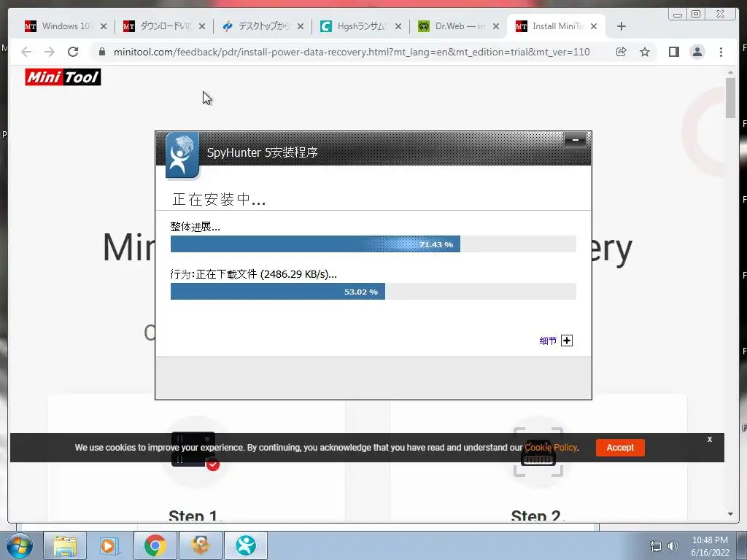Switch to the Windows 10 tab
Image resolution: width=747 pixels, height=560 pixels.
pos(65,26)
